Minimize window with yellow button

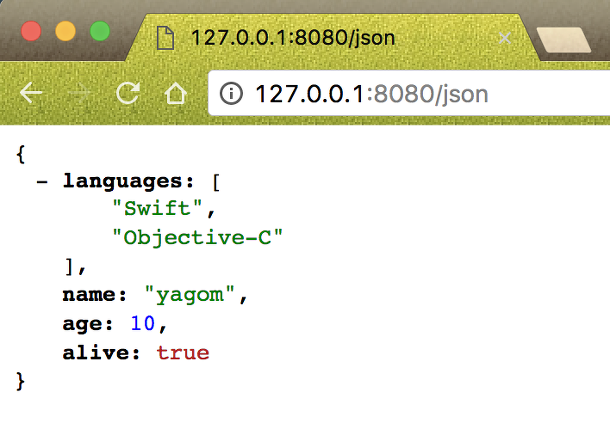[65, 31]
